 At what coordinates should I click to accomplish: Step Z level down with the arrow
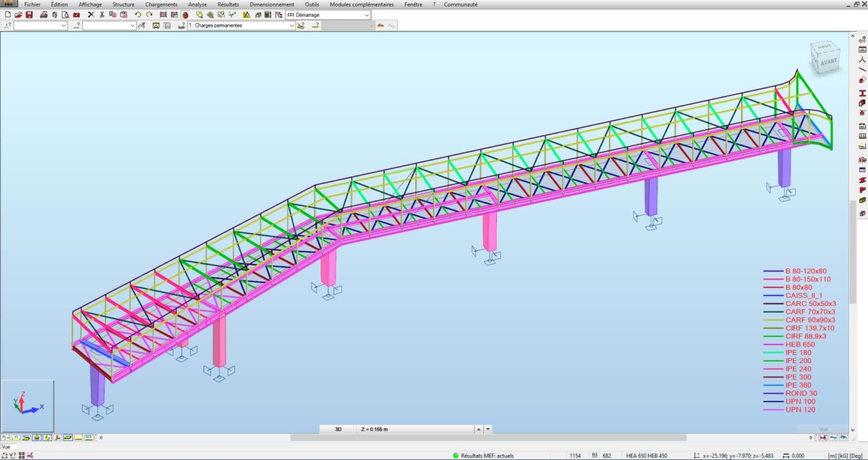coord(488,429)
